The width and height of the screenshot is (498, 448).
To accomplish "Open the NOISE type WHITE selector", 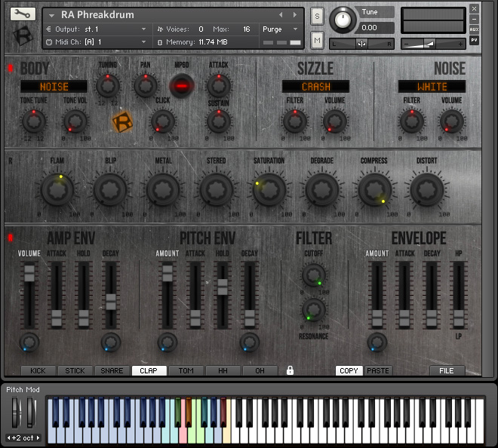I will pos(432,87).
